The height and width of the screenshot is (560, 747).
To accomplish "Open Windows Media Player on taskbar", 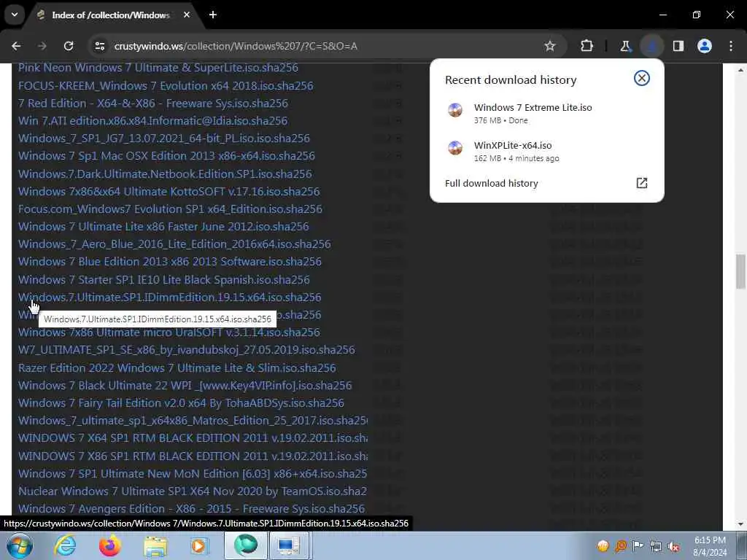I will 200,545.
